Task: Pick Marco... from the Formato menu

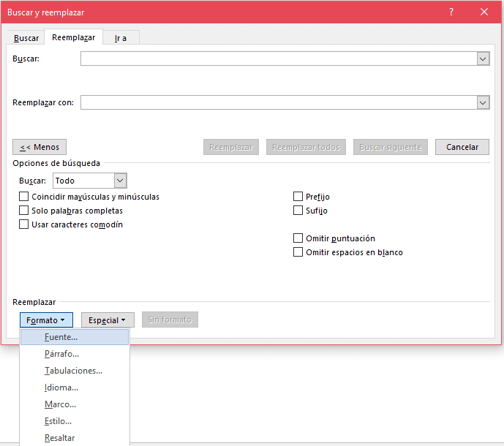Action: (x=75, y=404)
